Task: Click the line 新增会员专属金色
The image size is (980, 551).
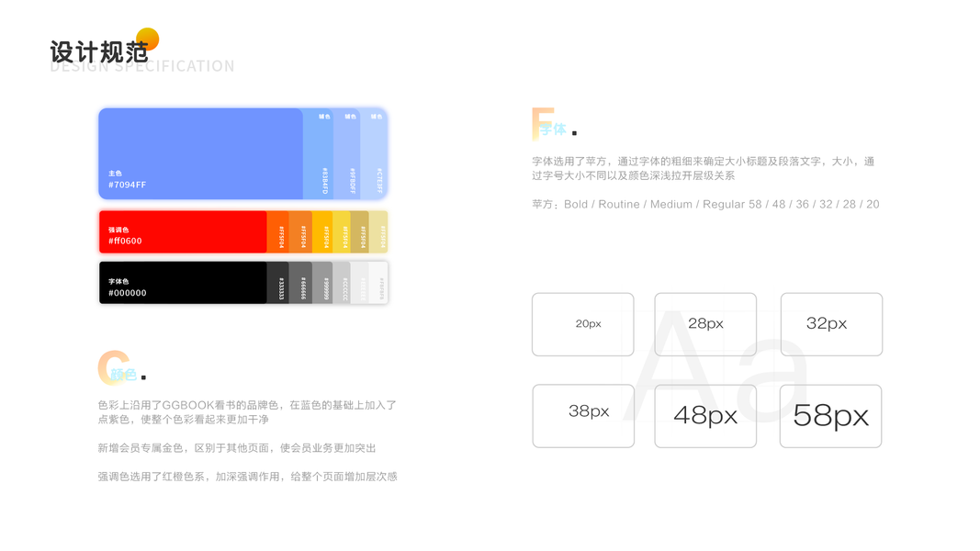Action: (x=237, y=448)
